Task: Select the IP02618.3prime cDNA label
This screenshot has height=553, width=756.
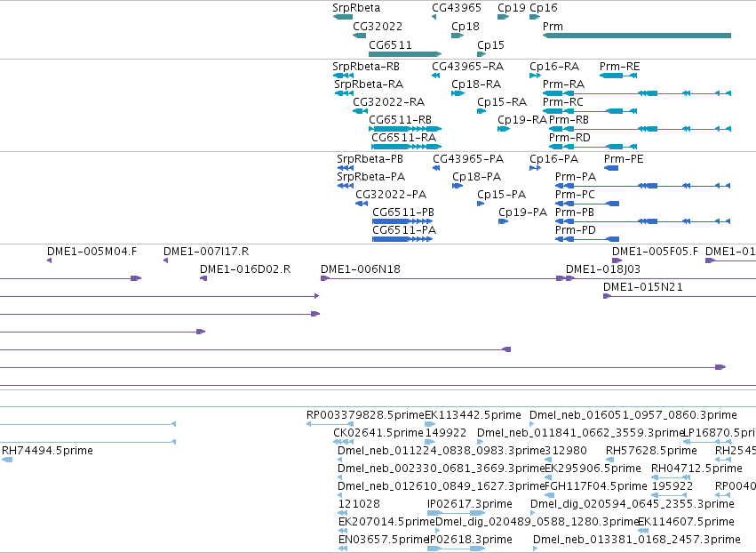Action: click(x=470, y=540)
